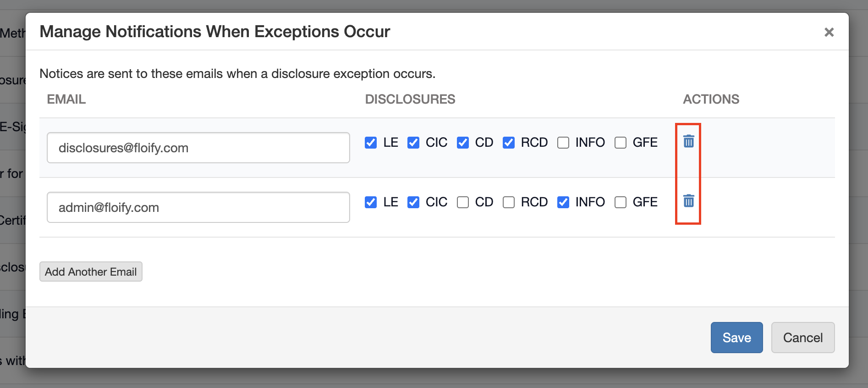Screen dimensions: 868x388
Task: Uncheck LE for admin@floify.com
Action: point(371,202)
